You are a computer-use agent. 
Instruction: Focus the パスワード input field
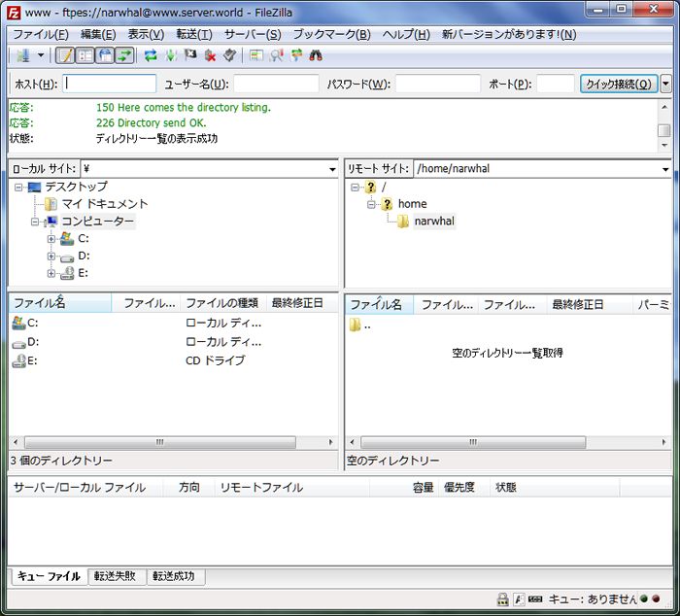(438, 84)
